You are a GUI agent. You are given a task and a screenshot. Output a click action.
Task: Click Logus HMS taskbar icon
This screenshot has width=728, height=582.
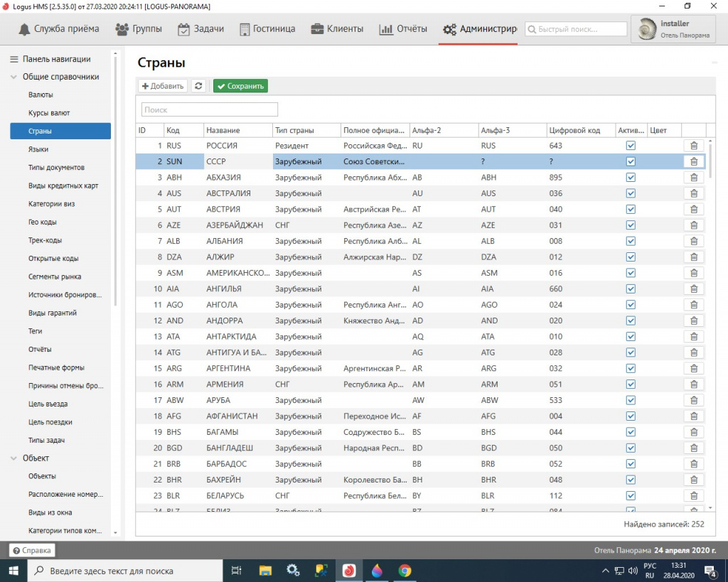[348, 571]
